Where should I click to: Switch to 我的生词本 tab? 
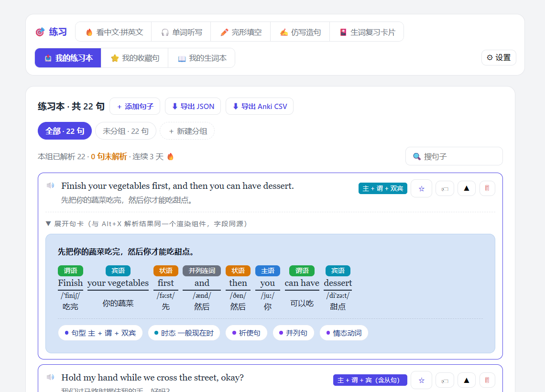point(202,58)
